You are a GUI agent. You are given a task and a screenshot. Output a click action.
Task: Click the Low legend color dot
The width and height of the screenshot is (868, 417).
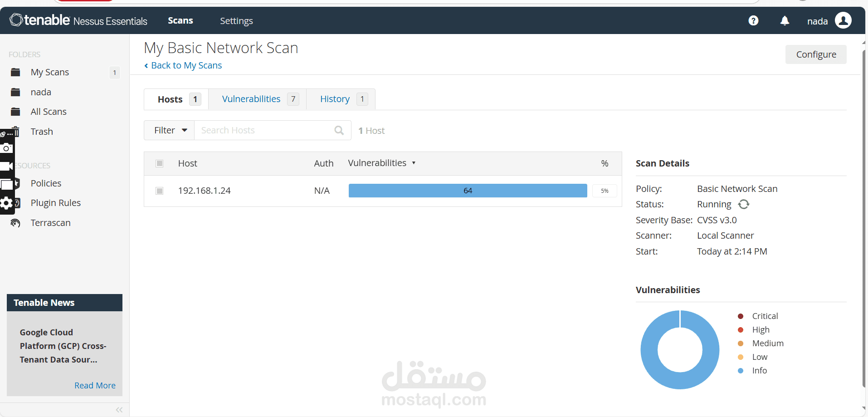click(741, 357)
